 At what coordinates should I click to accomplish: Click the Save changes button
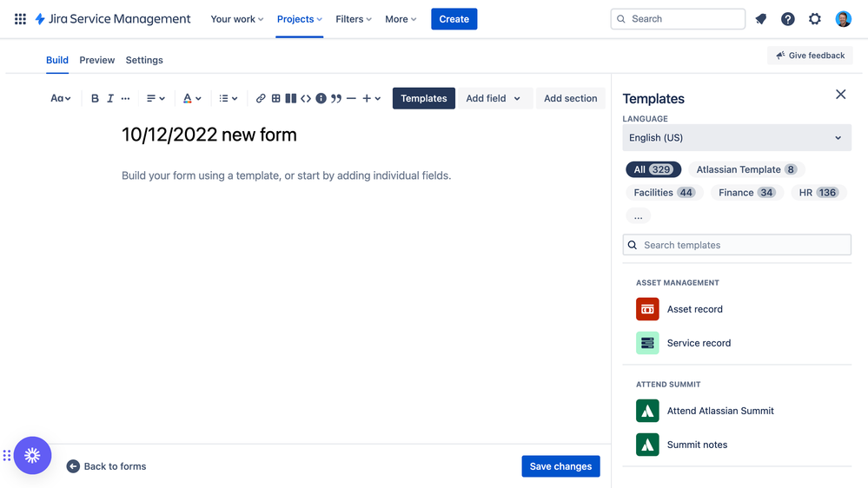pyautogui.click(x=560, y=466)
